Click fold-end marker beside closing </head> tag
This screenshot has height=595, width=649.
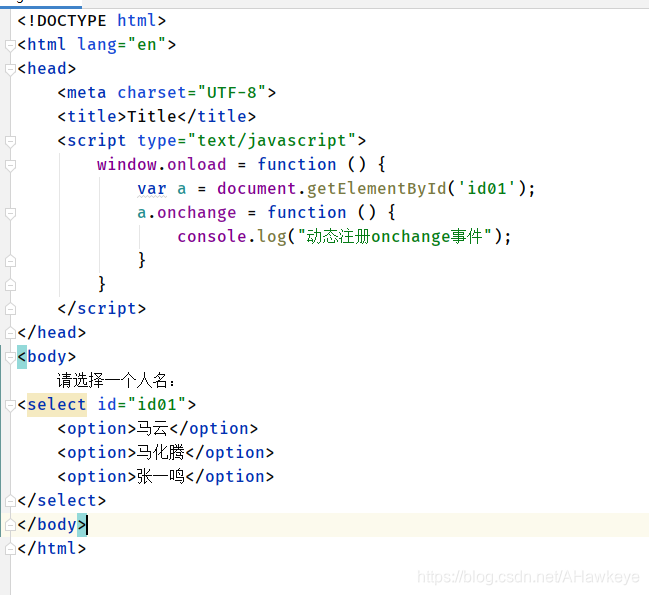(10, 333)
